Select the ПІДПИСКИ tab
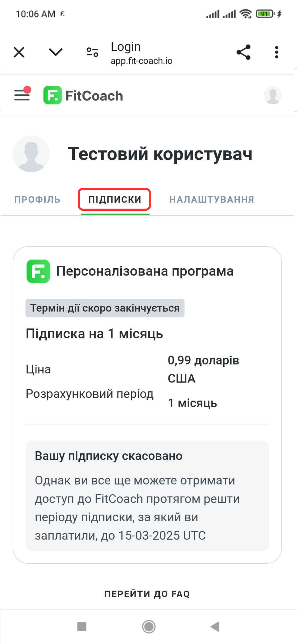Viewport: 297px width, 644px height. tap(115, 199)
